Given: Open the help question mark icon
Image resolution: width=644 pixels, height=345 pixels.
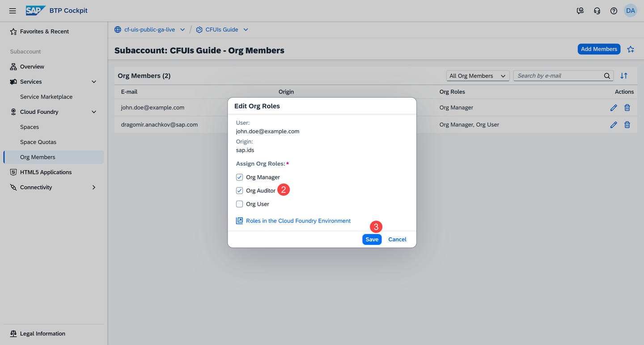Looking at the screenshot, I should coord(614,11).
